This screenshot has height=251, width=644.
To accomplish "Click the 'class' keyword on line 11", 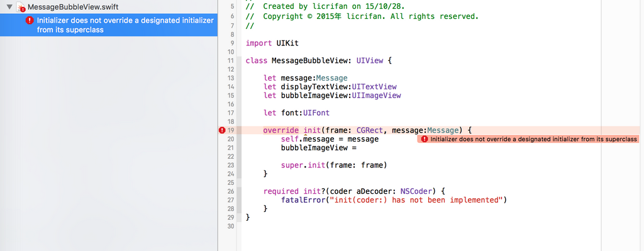I will [257, 61].
